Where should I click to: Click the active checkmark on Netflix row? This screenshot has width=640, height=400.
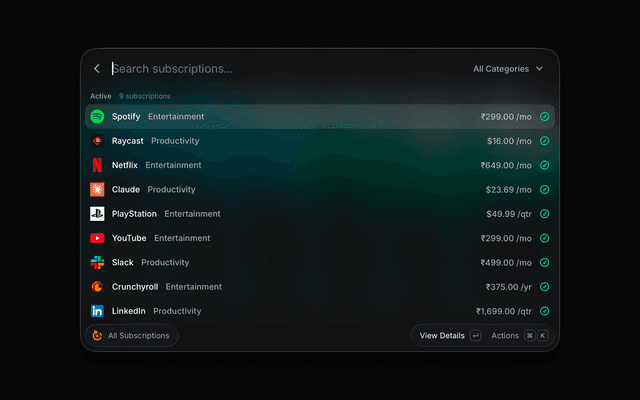point(544,165)
